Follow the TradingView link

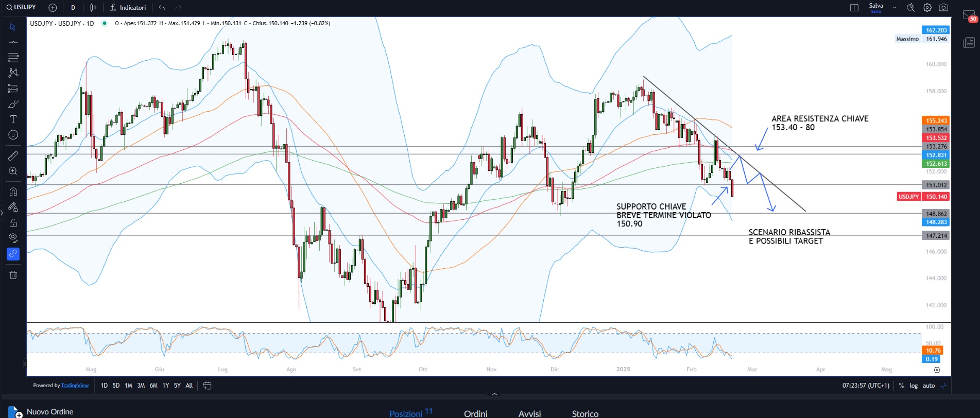point(75,386)
